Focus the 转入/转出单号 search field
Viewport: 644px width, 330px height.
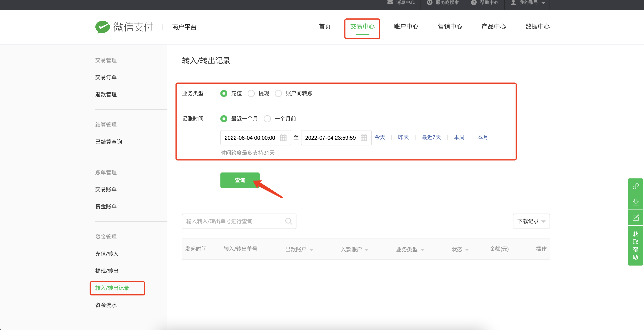(x=239, y=221)
